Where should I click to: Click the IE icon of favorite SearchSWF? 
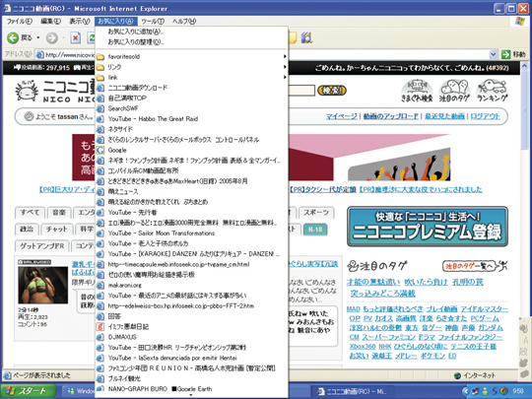tap(100, 108)
